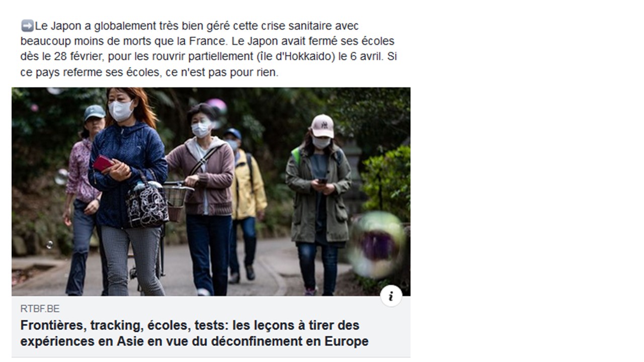The image size is (644, 362).
Task: Click the post text about Le Japon
Action: [208, 49]
